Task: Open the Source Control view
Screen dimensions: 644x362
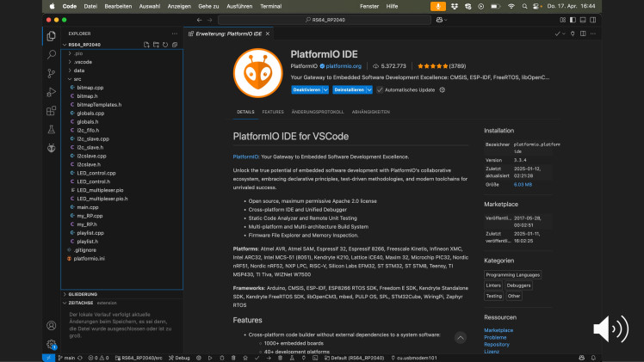Action: 52,73
